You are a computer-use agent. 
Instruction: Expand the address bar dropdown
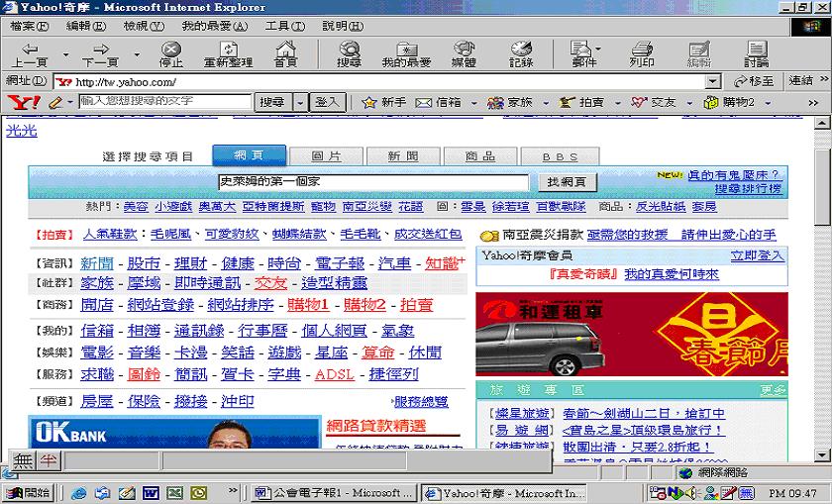(x=713, y=82)
